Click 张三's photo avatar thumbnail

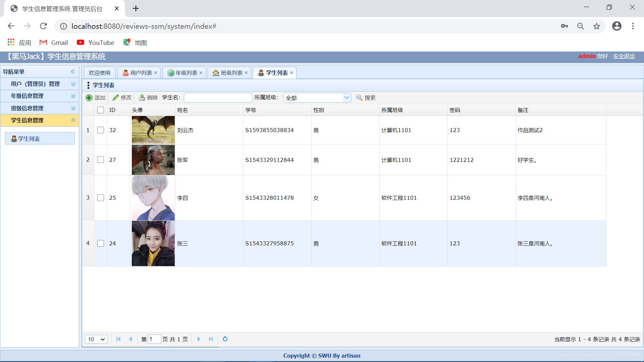tap(153, 243)
